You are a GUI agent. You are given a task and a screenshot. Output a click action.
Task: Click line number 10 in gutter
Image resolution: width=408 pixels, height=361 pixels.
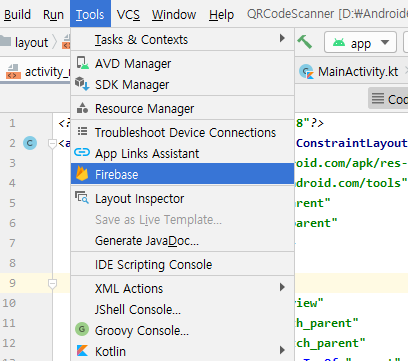[x=9, y=303]
